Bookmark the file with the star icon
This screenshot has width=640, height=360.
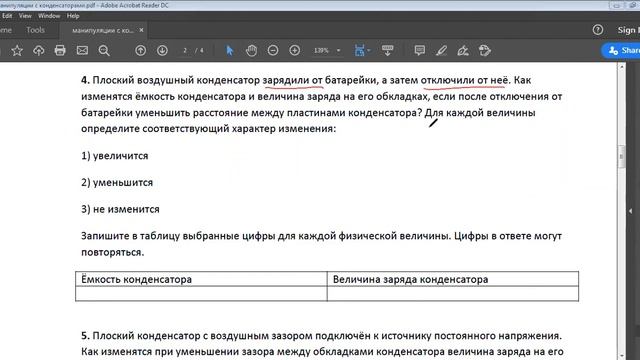(x=17, y=51)
